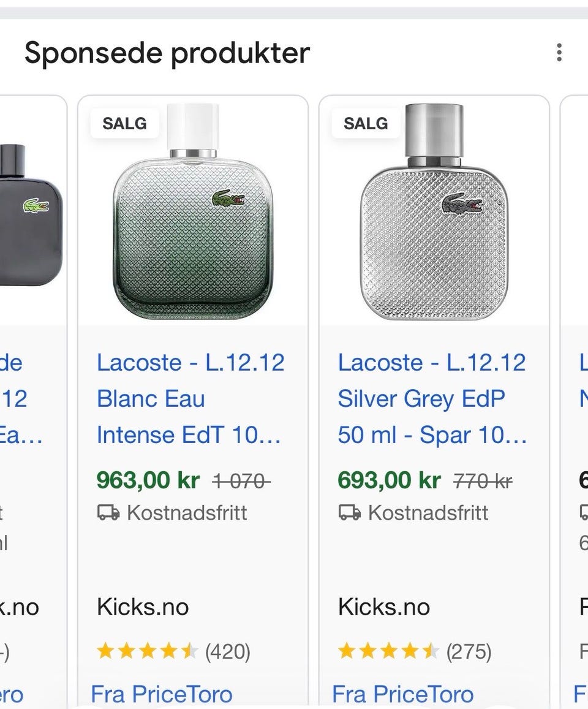The width and height of the screenshot is (588, 709).
Task: Click the star rating with 420 reviews
Action: tap(147, 651)
